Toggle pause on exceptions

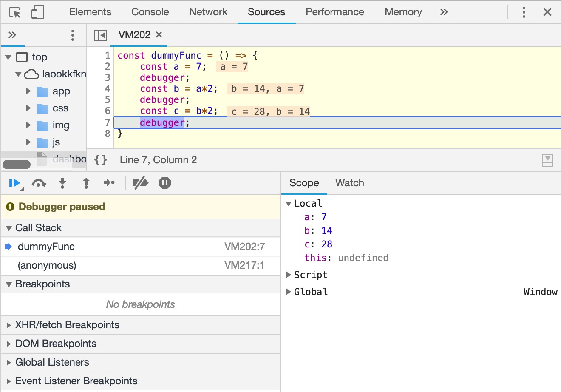[x=164, y=183]
